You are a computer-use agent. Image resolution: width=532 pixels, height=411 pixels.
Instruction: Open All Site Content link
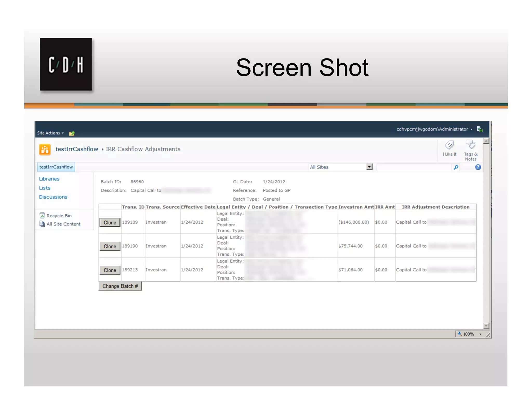tap(63, 224)
